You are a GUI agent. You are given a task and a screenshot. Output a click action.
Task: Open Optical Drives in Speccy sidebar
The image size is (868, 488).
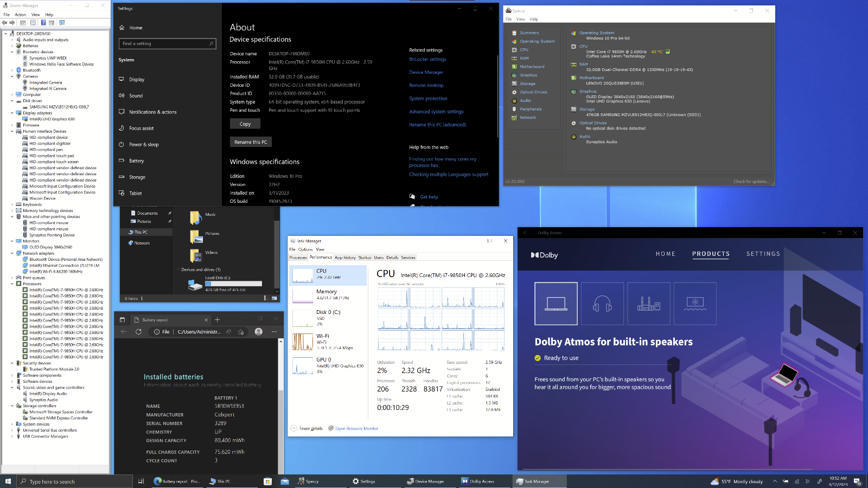coord(533,92)
